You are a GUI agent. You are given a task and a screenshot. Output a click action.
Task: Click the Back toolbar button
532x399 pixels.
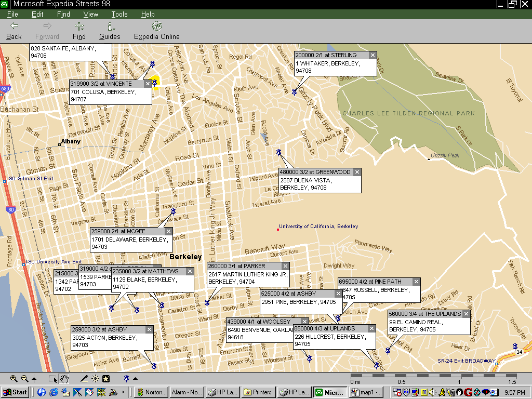[x=14, y=31]
